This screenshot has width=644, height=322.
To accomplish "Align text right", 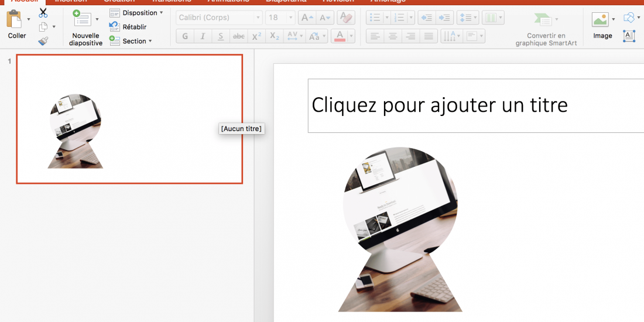I will pyautogui.click(x=411, y=36).
